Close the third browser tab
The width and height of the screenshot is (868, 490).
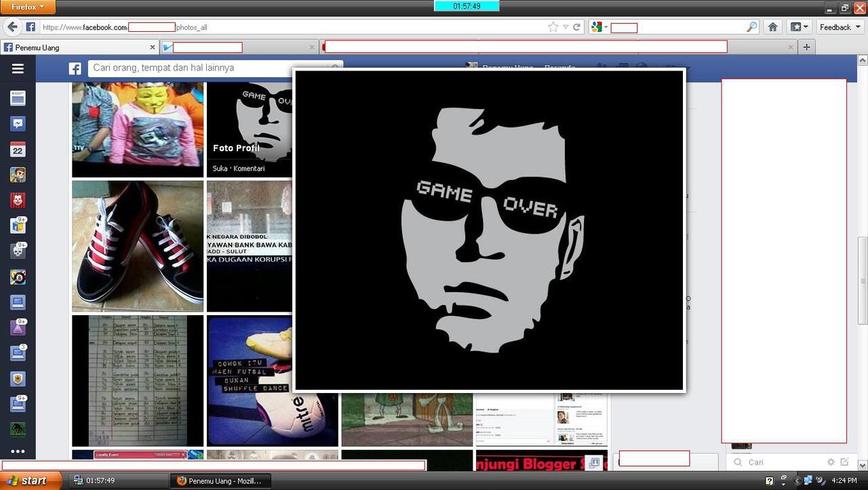[x=791, y=47]
